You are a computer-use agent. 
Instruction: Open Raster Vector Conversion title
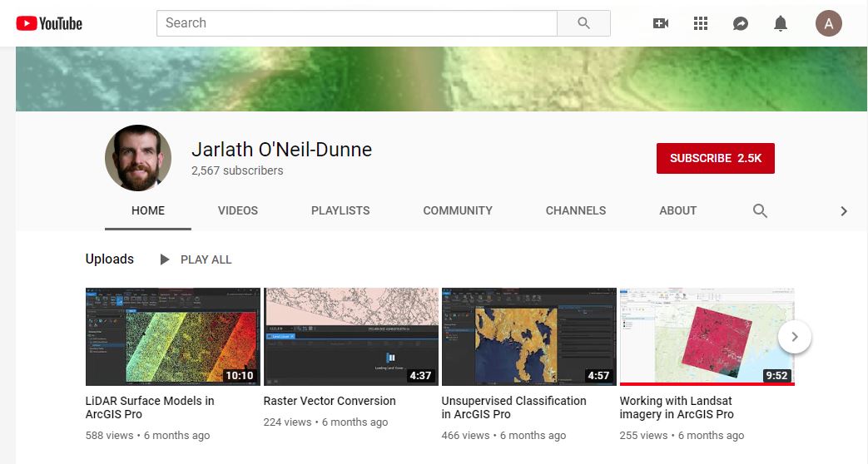pyautogui.click(x=330, y=401)
